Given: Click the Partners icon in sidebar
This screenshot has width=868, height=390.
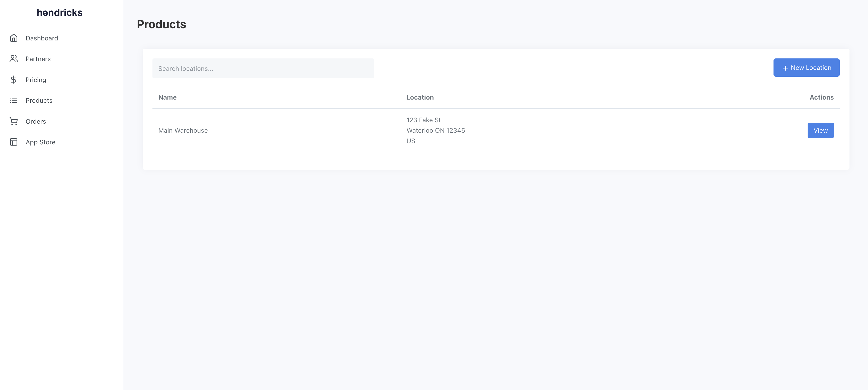Looking at the screenshot, I should point(13,59).
